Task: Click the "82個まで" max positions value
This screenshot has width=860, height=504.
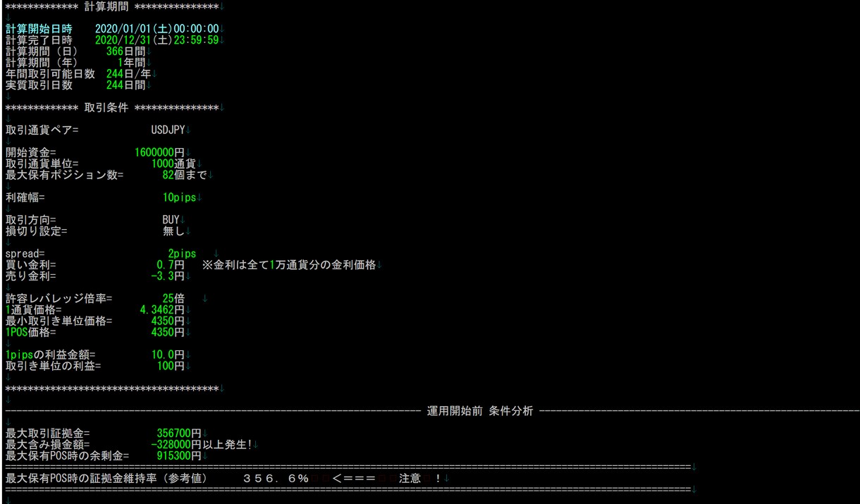Action: [x=185, y=176]
